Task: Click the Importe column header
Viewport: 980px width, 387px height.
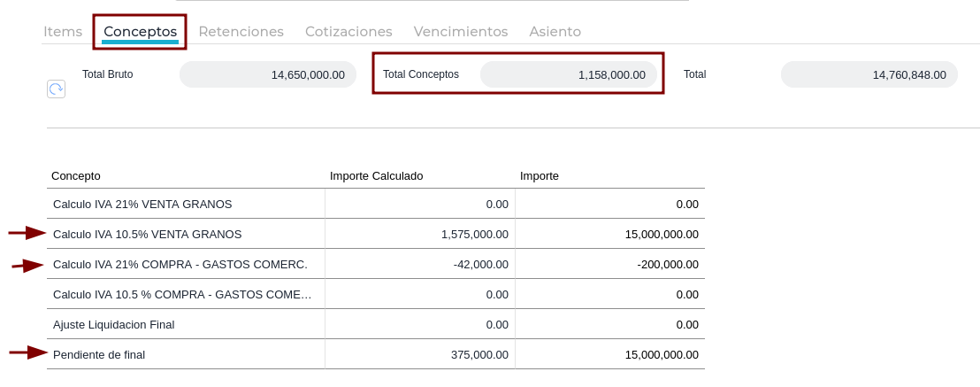Action: [x=540, y=176]
